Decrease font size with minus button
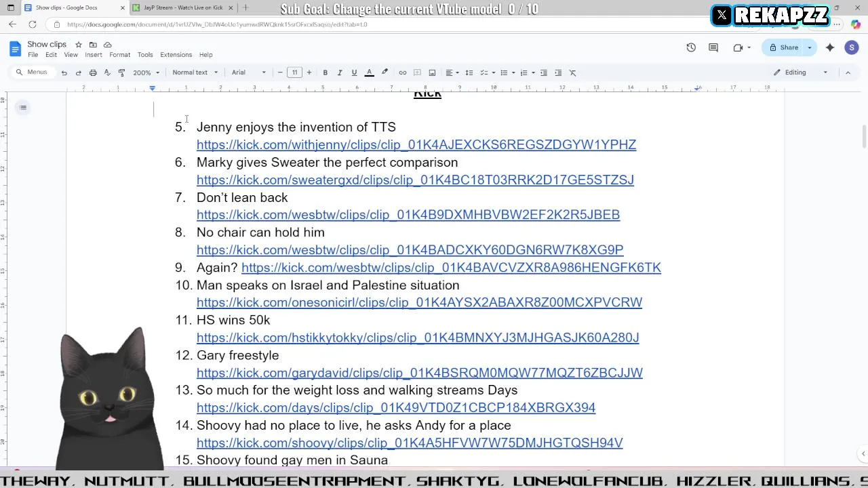 pos(280,73)
